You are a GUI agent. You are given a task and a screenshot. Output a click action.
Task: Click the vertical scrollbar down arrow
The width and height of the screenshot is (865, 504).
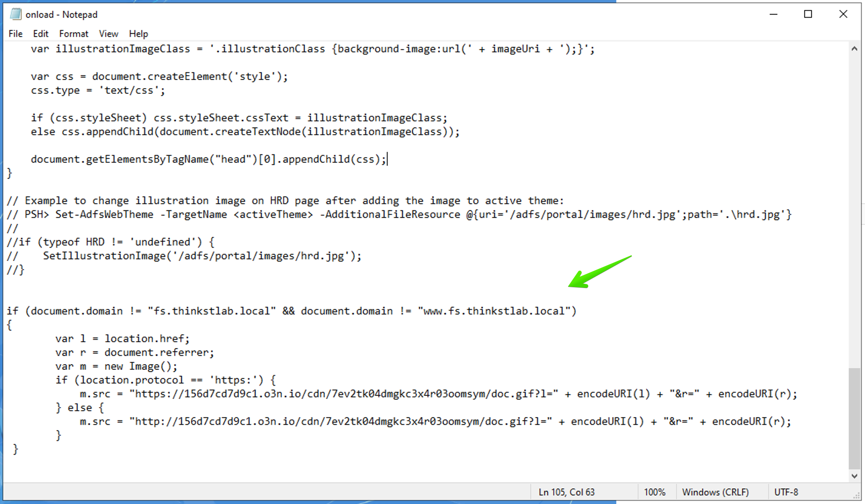click(x=854, y=476)
